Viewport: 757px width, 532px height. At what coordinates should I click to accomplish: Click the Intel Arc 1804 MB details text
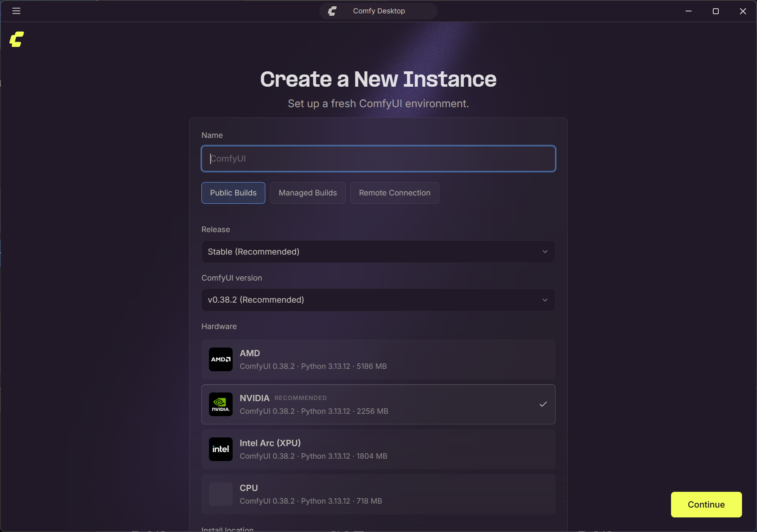click(x=313, y=456)
